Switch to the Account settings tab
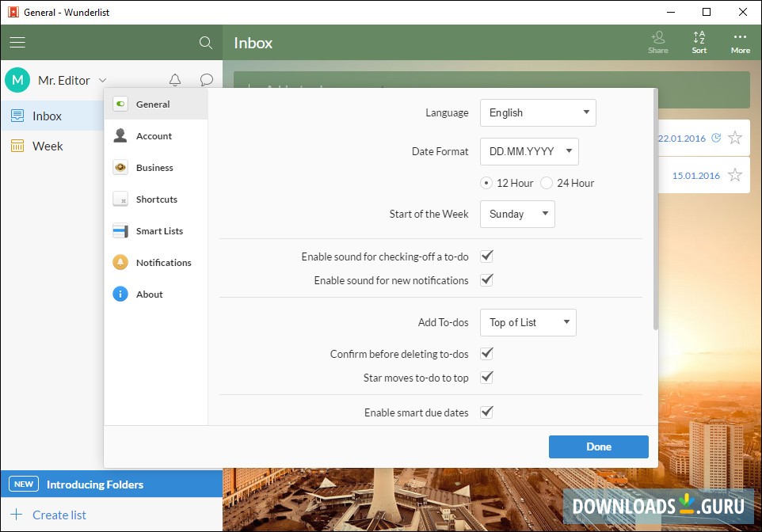The width and height of the screenshot is (762, 532). [156, 135]
